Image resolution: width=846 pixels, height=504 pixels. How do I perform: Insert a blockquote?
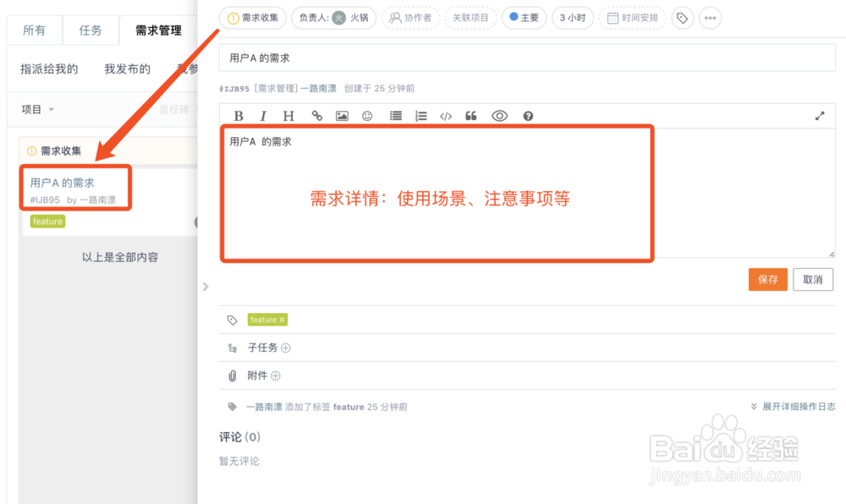(x=471, y=116)
